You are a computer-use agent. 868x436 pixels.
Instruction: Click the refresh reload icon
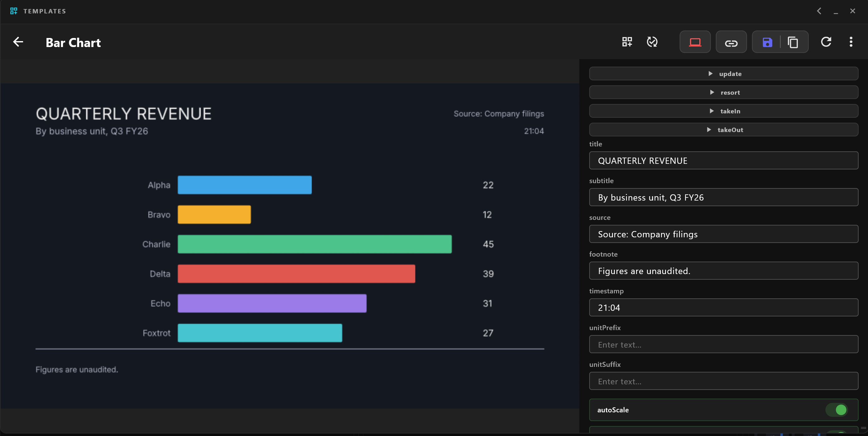pos(826,42)
